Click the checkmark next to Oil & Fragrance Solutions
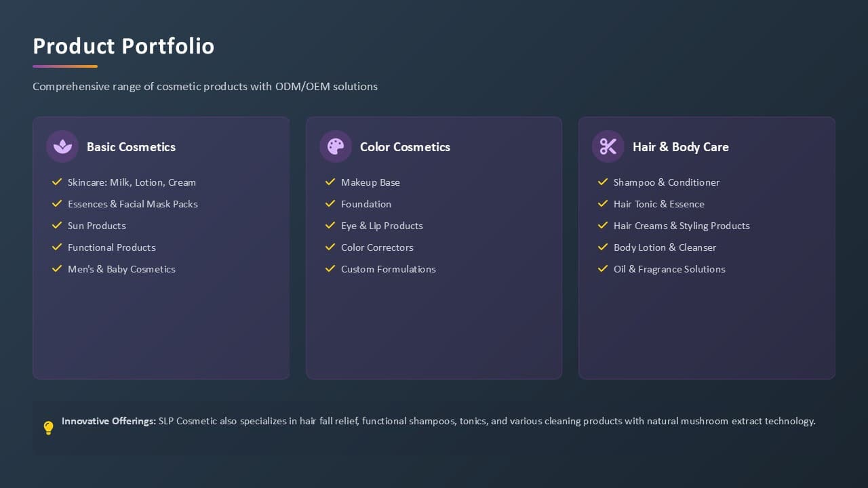The height and width of the screenshot is (488, 868). [x=603, y=269]
